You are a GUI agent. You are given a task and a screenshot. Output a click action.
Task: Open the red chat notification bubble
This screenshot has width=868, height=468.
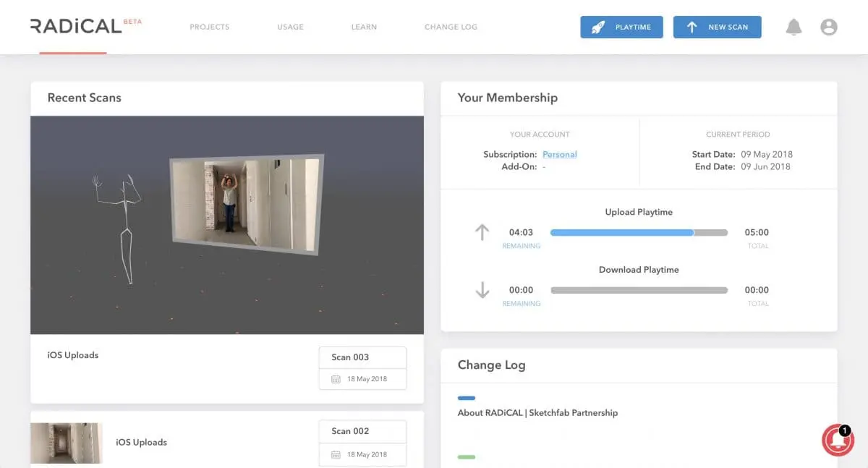tap(838, 440)
